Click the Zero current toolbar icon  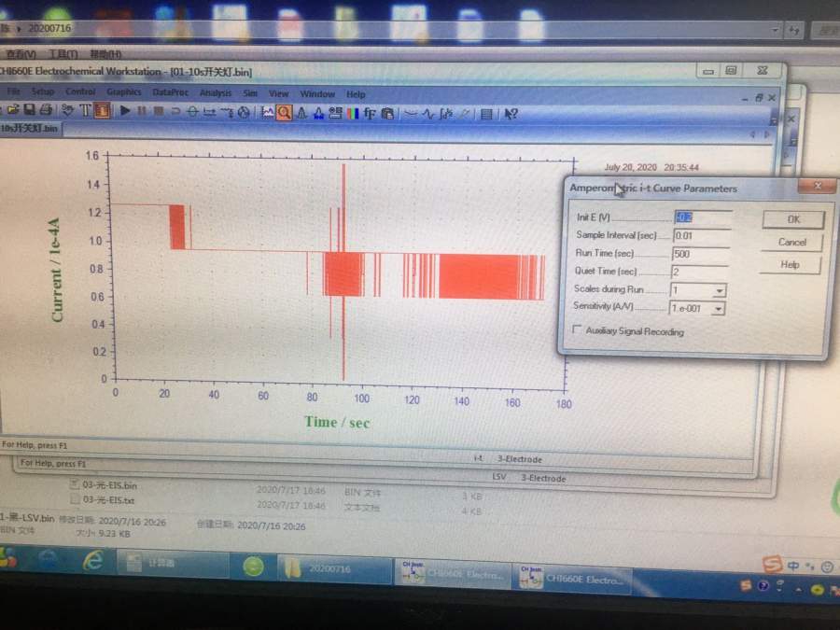click(192, 111)
